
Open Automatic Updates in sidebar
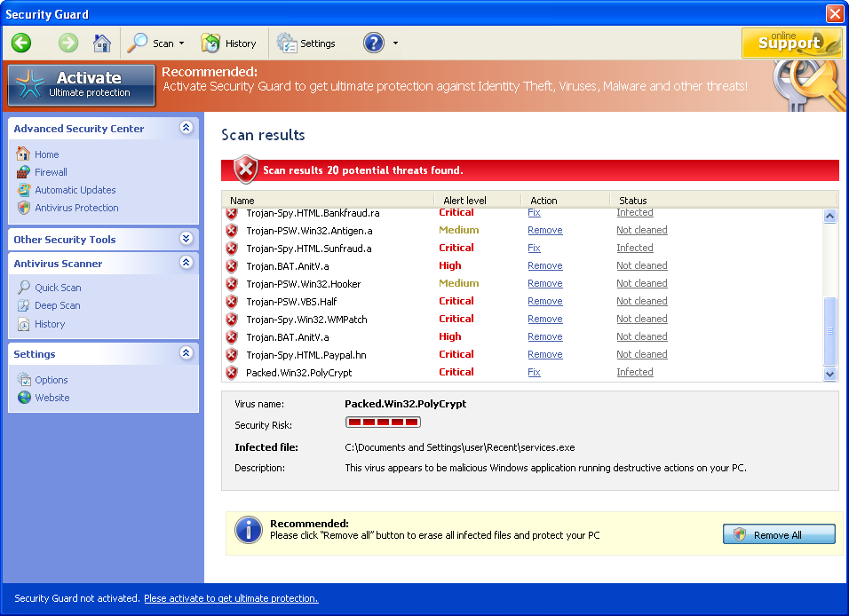pos(75,190)
